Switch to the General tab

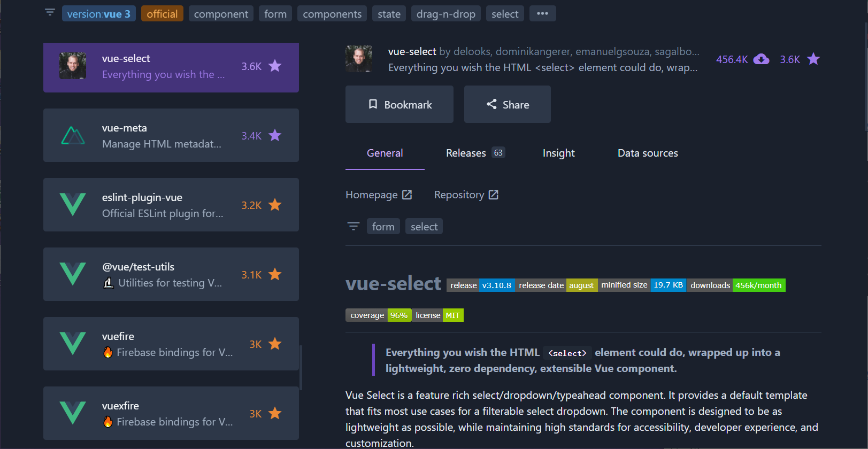click(385, 153)
